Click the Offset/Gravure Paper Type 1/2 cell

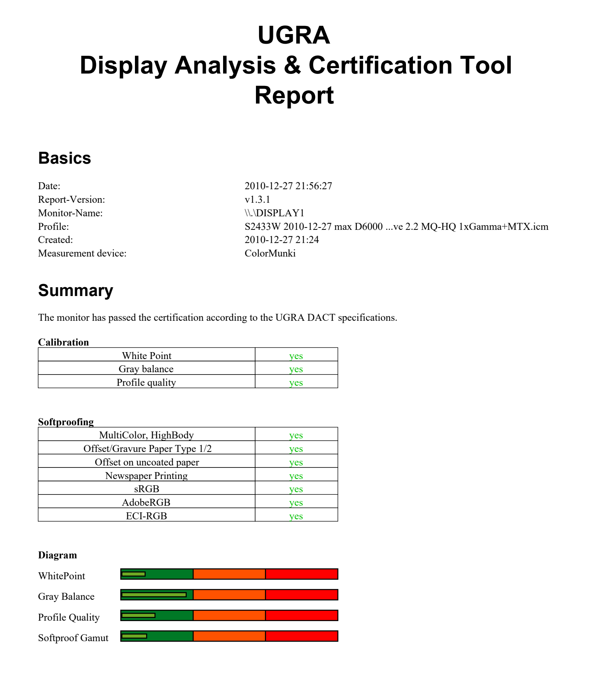147,449
